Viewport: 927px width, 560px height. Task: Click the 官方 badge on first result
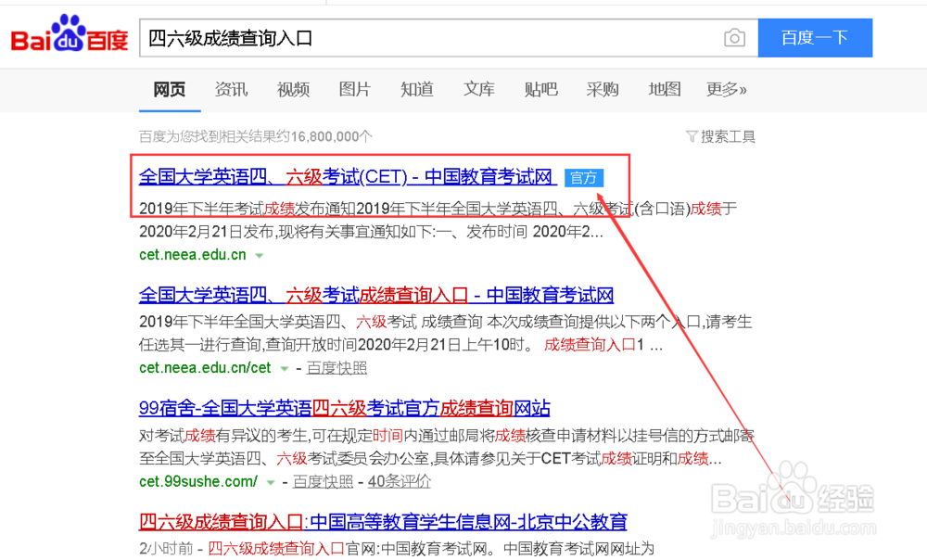(583, 177)
